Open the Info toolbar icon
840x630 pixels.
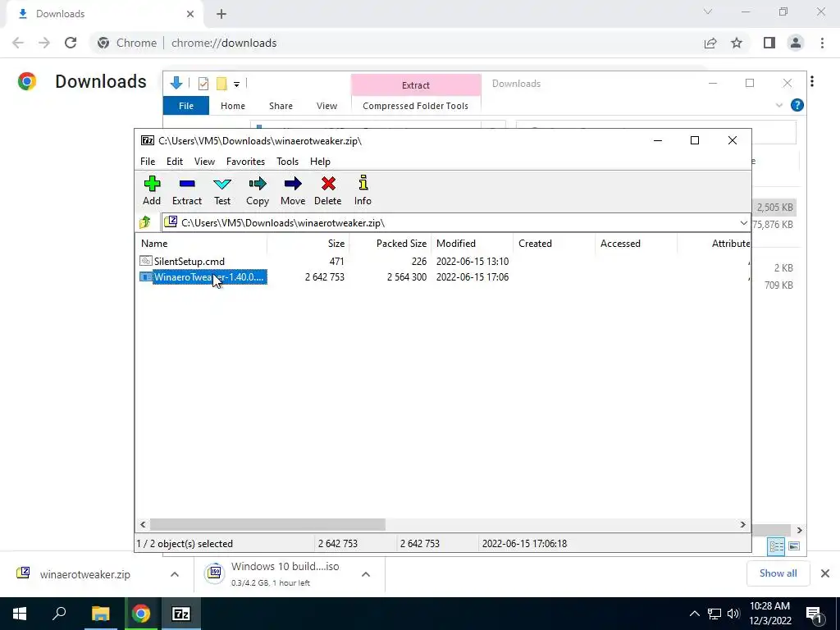[363, 190]
